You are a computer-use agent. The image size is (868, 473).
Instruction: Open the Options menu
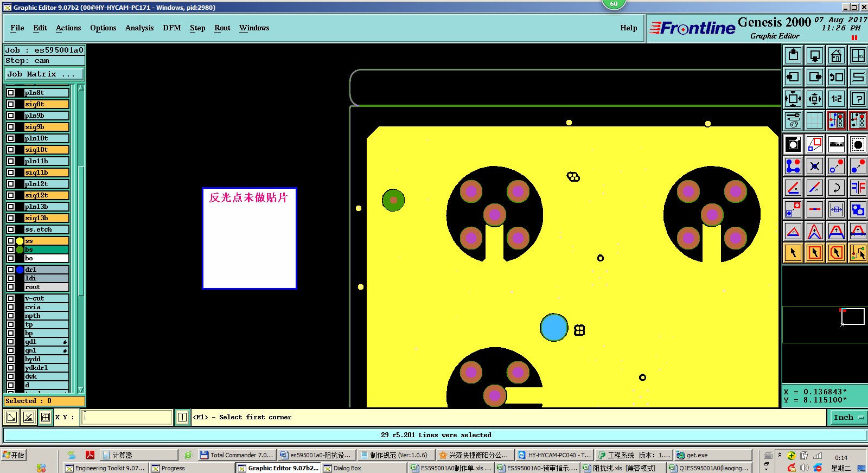[x=103, y=28]
